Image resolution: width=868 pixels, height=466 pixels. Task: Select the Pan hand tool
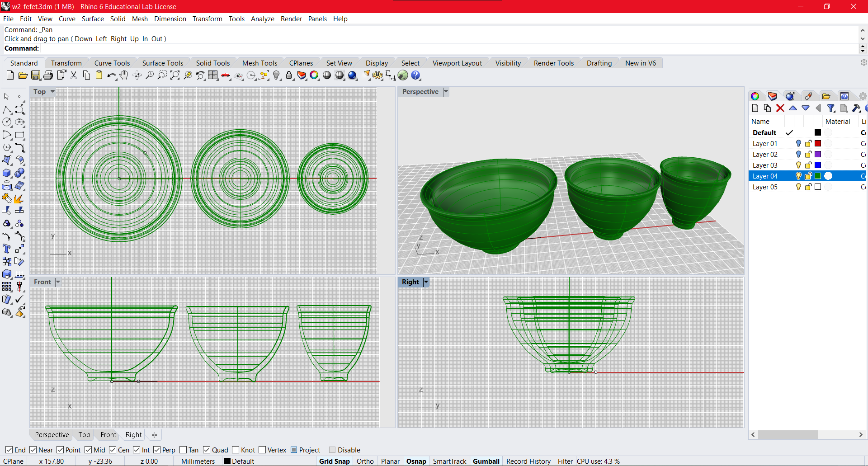[124, 75]
